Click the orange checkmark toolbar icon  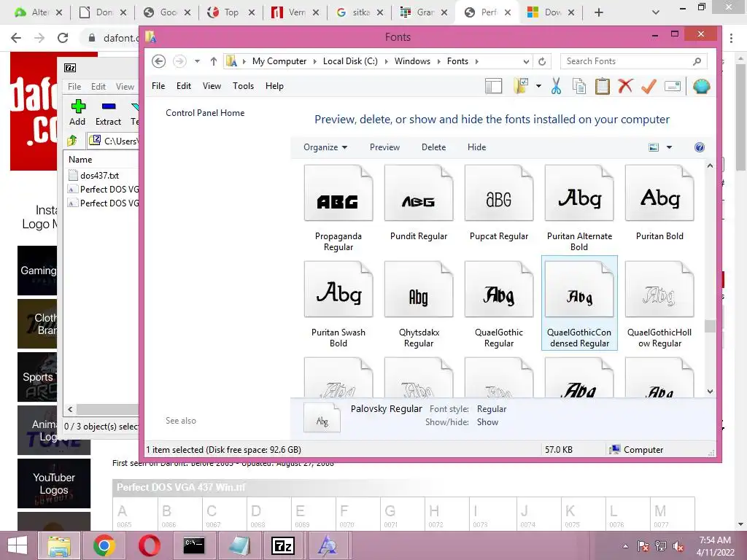(649, 86)
